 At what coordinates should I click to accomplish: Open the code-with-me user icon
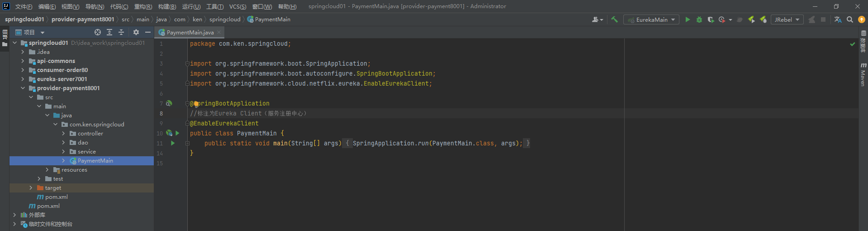(x=597, y=19)
